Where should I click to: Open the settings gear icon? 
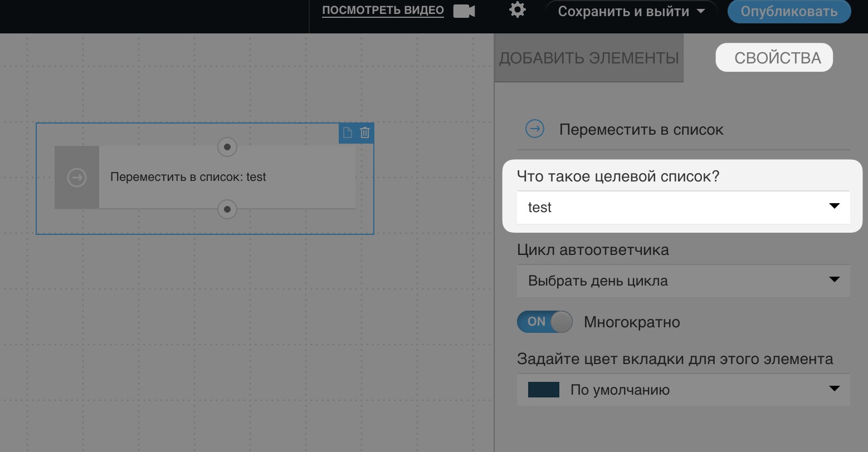[x=518, y=10]
